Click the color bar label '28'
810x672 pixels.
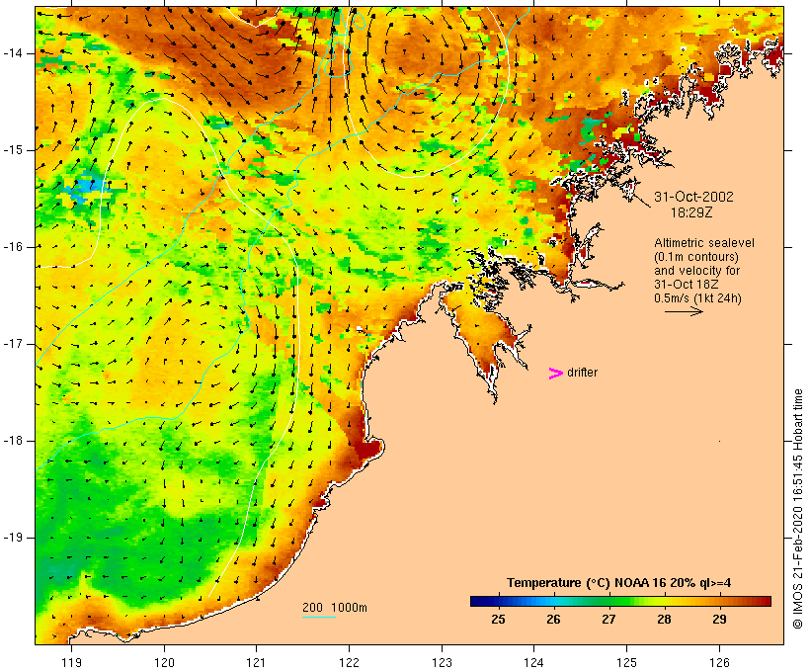point(664,619)
